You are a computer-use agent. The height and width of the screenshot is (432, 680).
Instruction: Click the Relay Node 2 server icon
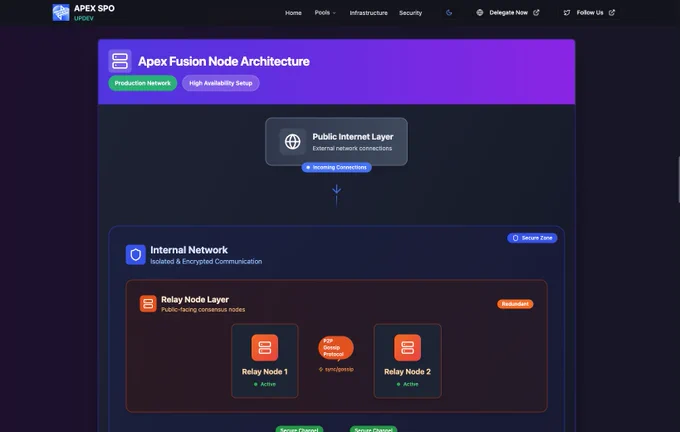[407, 347]
